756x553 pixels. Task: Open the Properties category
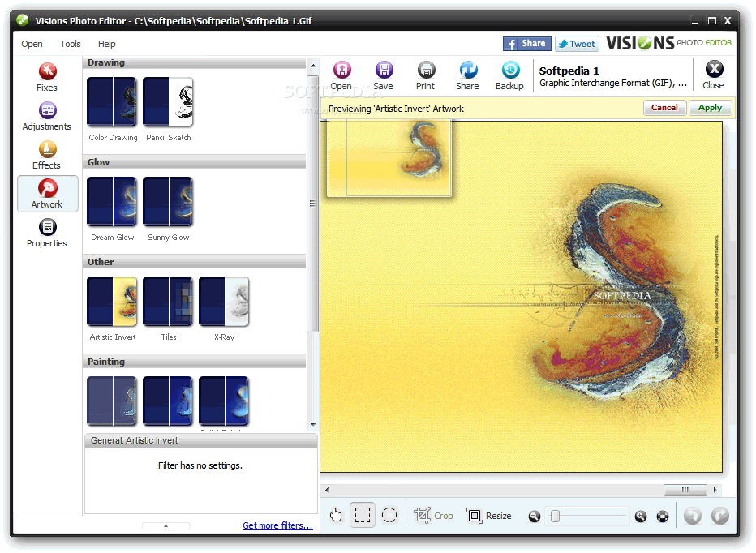point(47,234)
